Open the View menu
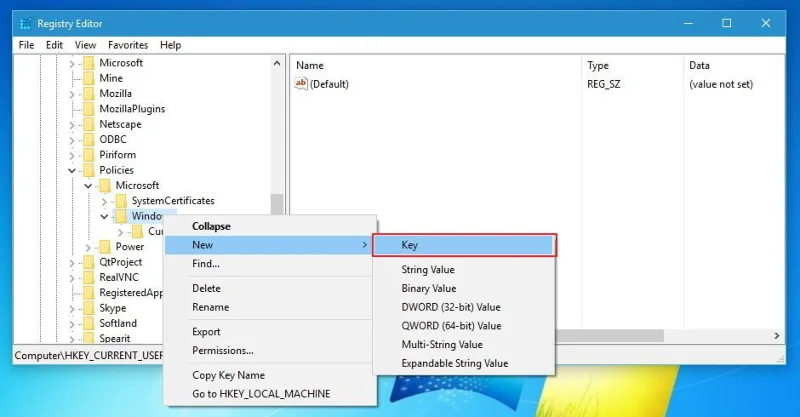The image size is (800, 417). [85, 45]
